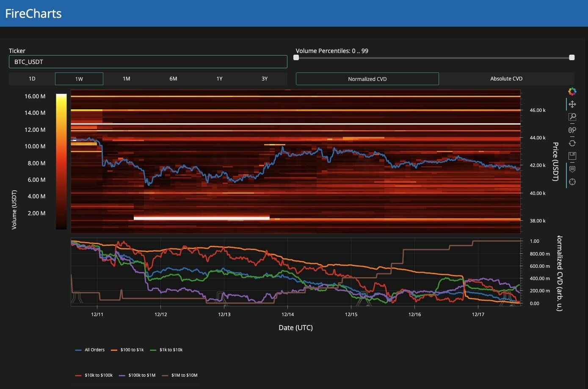588x389 pixels.
Task: Click the FireCharts title in header
Action: pos(33,14)
